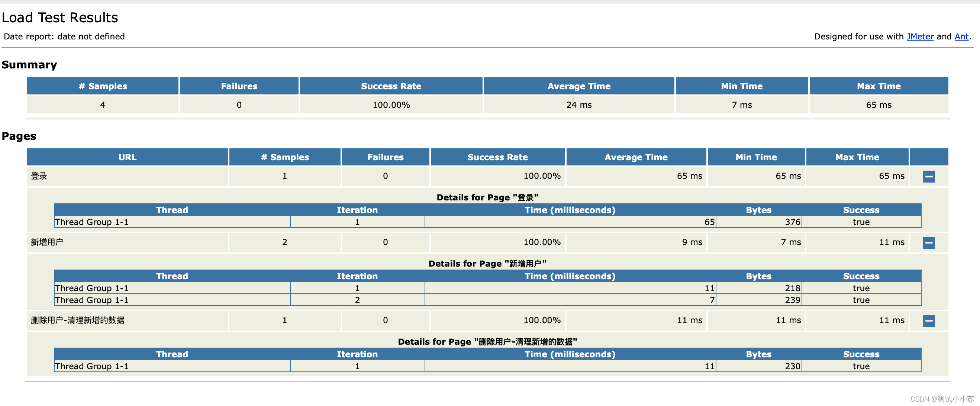The width and height of the screenshot is (980, 406).
Task: Click the Summary heading text
Action: 29,65
